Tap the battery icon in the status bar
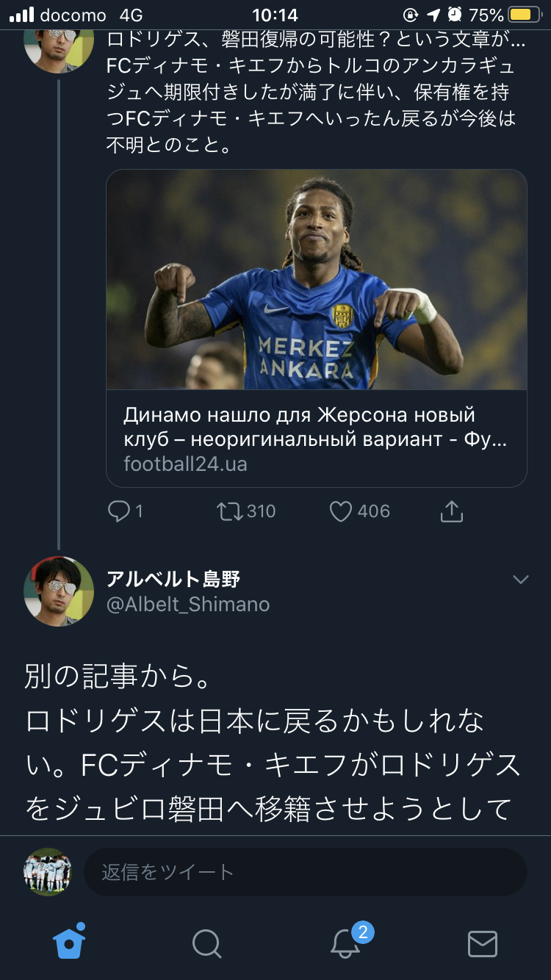 point(525,15)
